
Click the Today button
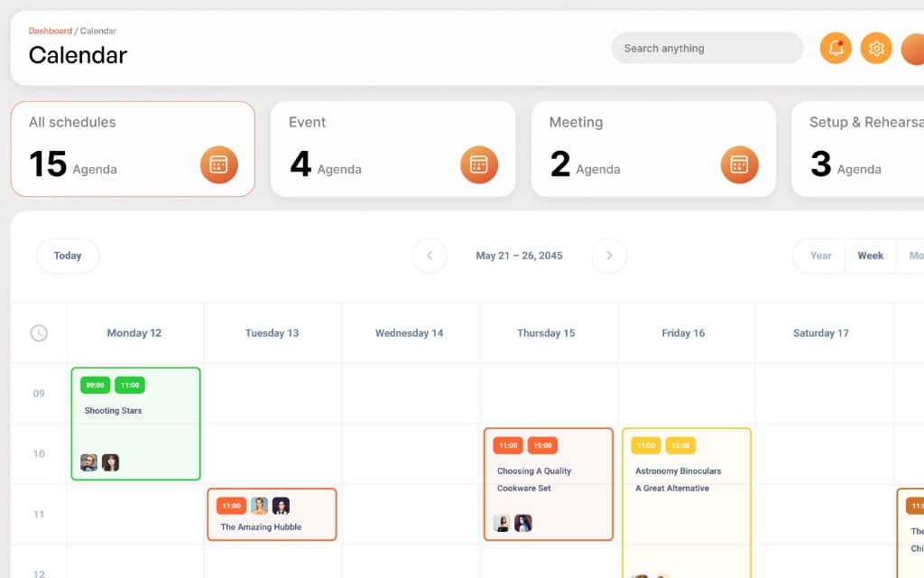pyautogui.click(x=68, y=256)
